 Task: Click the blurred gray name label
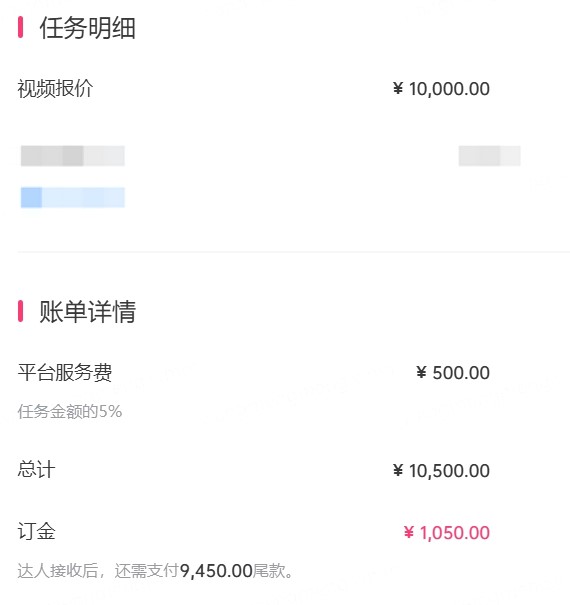73,156
